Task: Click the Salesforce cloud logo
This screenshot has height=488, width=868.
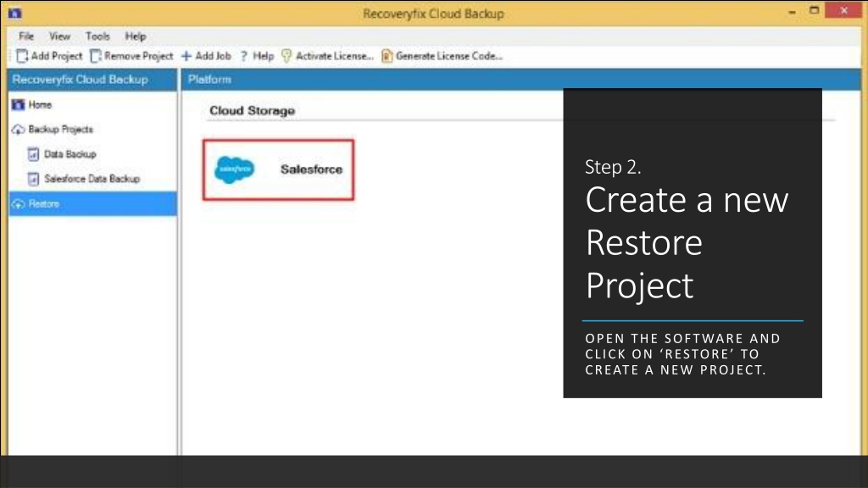Action: 235,169
